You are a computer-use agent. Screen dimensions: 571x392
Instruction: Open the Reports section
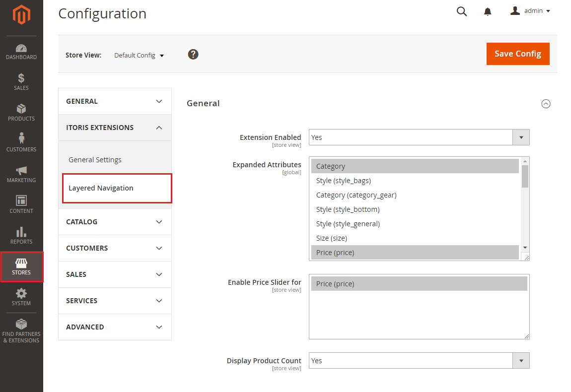point(21,235)
